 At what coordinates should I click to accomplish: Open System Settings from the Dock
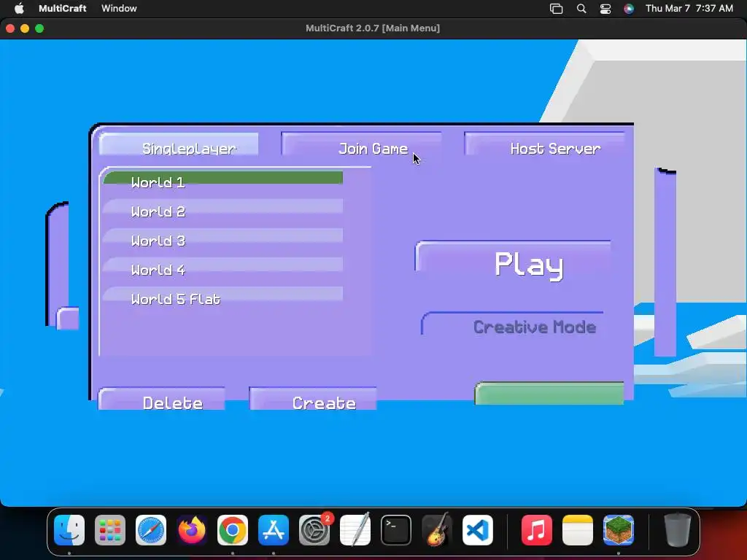point(314,530)
